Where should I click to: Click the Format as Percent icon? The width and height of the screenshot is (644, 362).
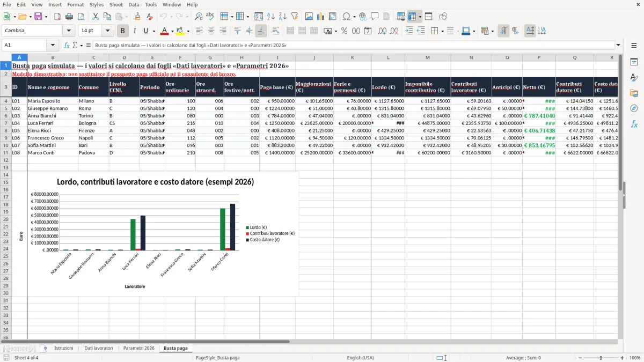tap(344, 31)
